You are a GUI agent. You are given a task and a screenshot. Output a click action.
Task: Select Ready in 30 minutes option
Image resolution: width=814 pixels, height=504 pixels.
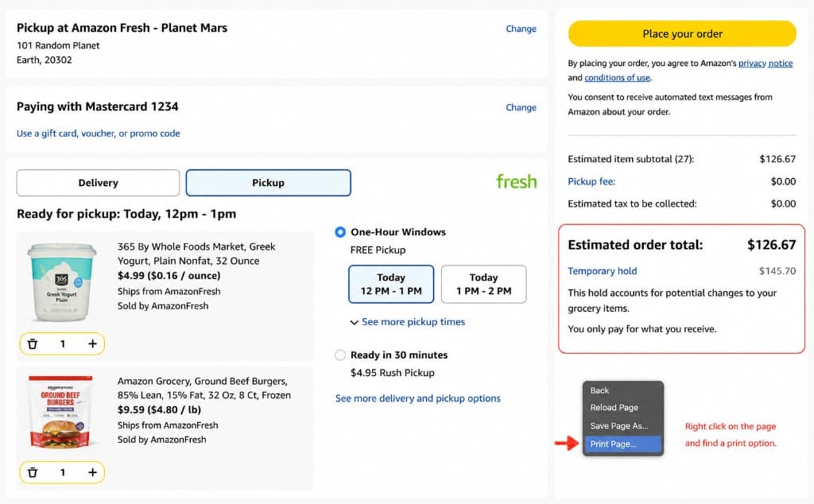pos(340,355)
